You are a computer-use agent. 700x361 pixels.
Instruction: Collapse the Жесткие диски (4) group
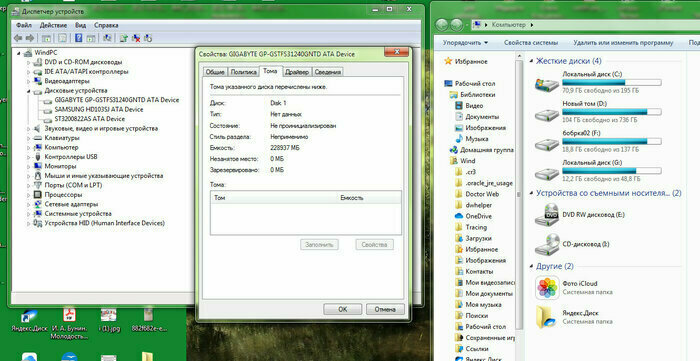pyautogui.click(x=531, y=61)
